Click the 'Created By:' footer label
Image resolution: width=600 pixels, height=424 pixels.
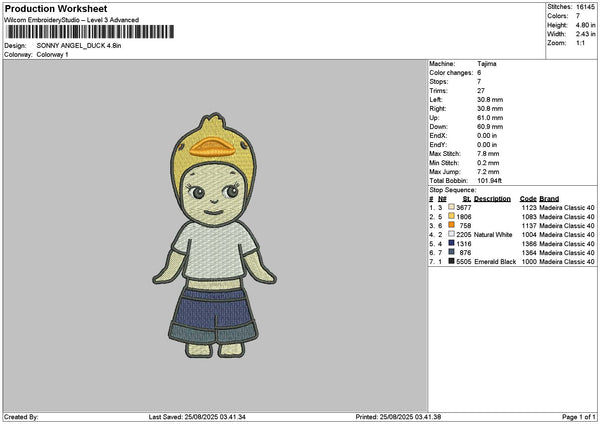[21, 417]
